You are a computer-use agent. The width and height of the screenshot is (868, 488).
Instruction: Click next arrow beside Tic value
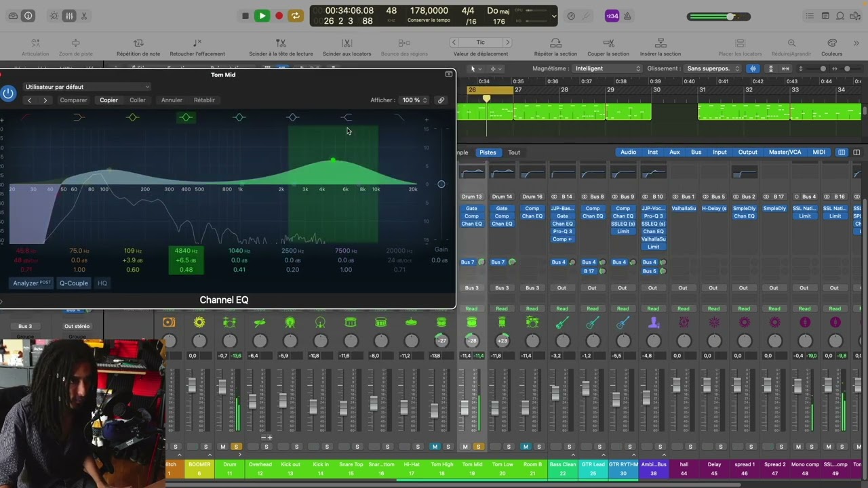click(x=507, y=42)
